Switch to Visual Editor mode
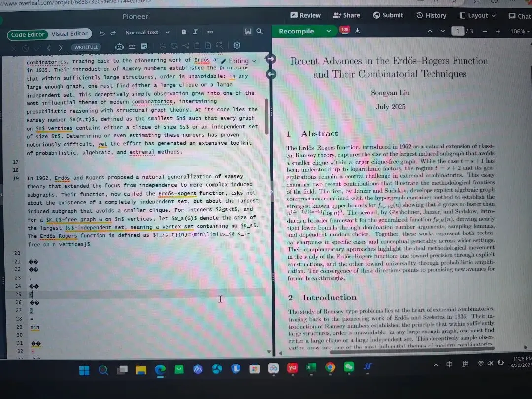This screenshot has height=399, width=532. pos(69,33)
